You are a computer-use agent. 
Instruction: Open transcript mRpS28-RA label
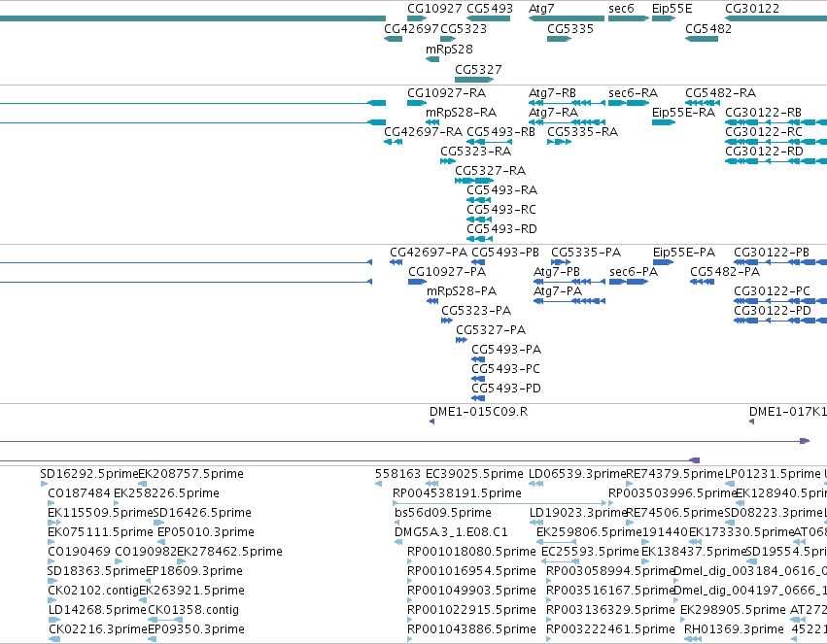(x=462, y=113)
